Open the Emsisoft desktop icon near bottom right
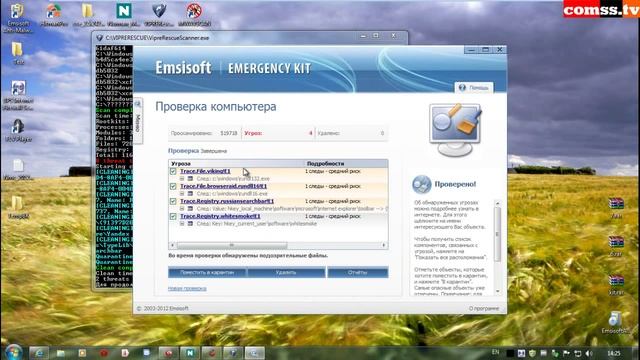640x360 pixels. pyautogui.click(x=615, y=322)
